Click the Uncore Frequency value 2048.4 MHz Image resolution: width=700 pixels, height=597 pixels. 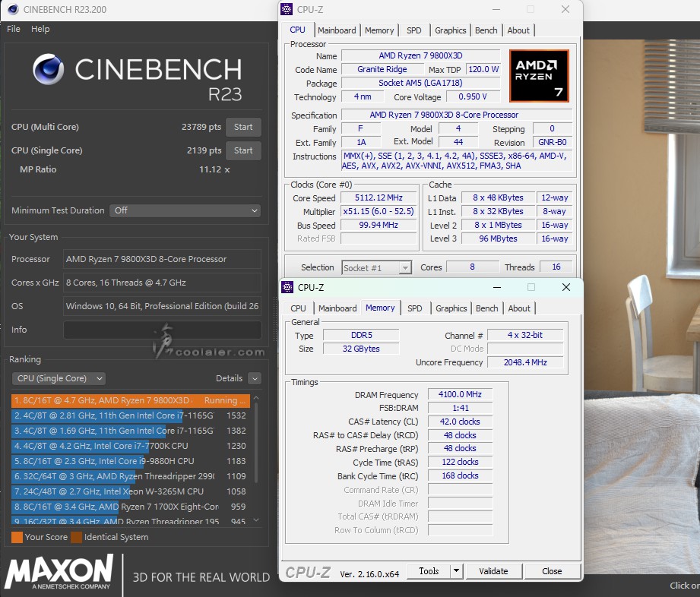(x=525, y=362)
